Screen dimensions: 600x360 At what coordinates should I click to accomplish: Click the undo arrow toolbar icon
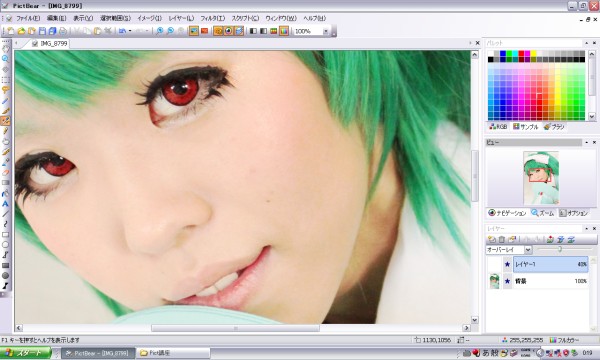[x=122, y=31]
